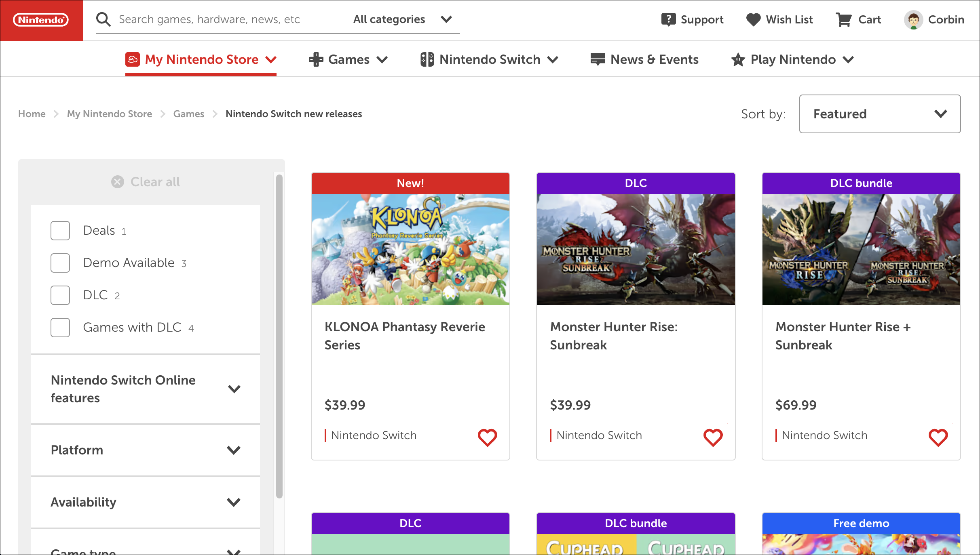Toggle the DLC checkbox filter on
The height and width of the screenshot is (555, 980).
click(x=60, y=294)
